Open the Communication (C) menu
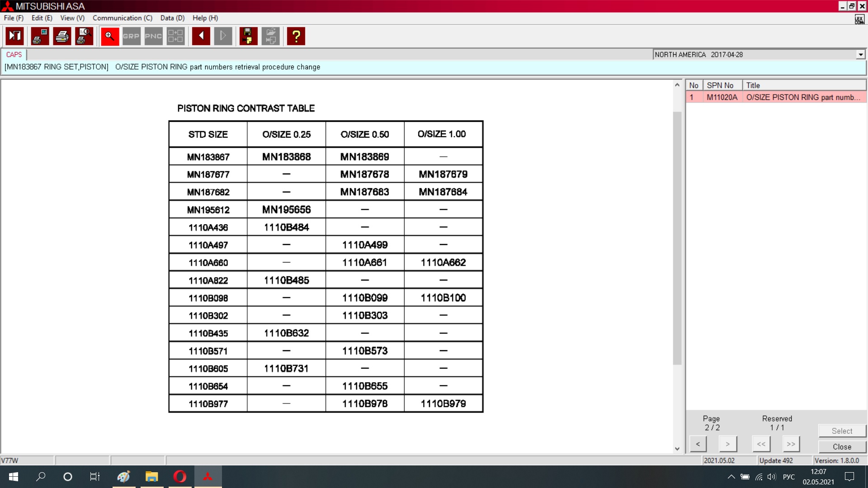This screenshot has height=488, width=868. click(x=122, y=18)
